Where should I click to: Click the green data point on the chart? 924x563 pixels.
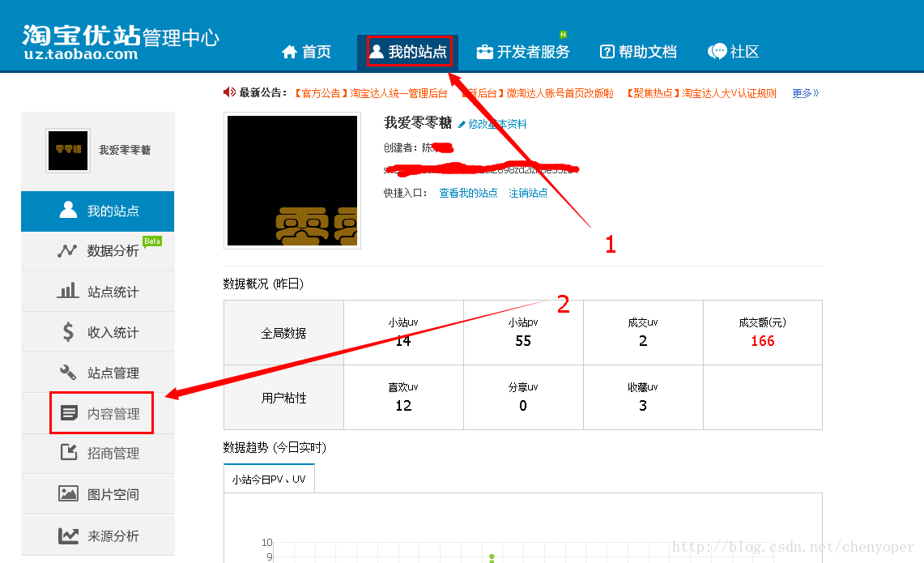tap(492, 557)
